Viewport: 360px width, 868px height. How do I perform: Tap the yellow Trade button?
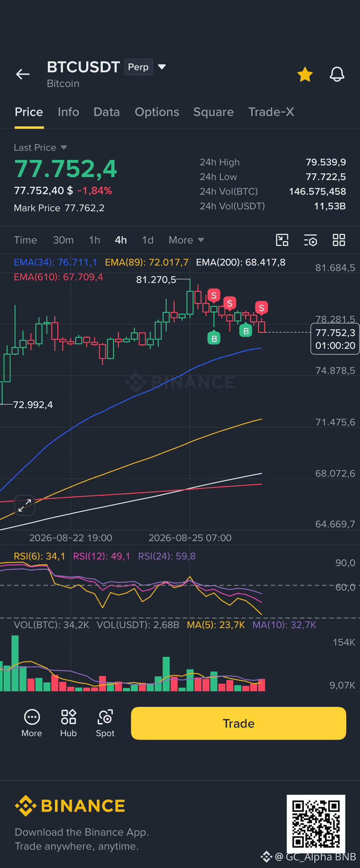[x=238, y=723]
